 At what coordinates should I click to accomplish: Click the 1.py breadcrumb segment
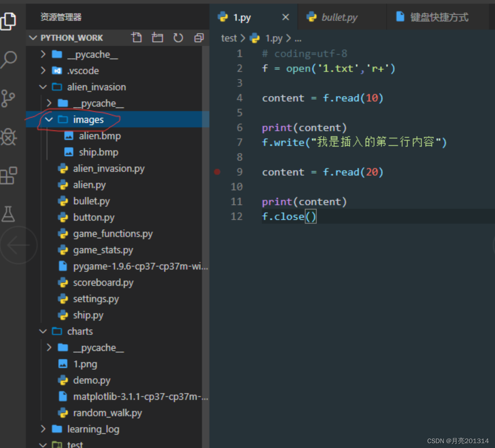click(x=274, y=38)
